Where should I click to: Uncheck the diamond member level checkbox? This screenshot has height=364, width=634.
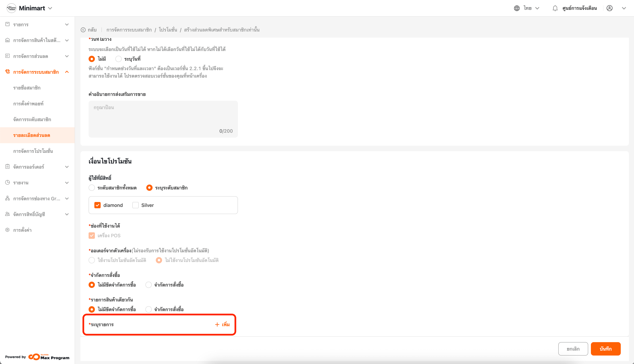coord(97,205)
